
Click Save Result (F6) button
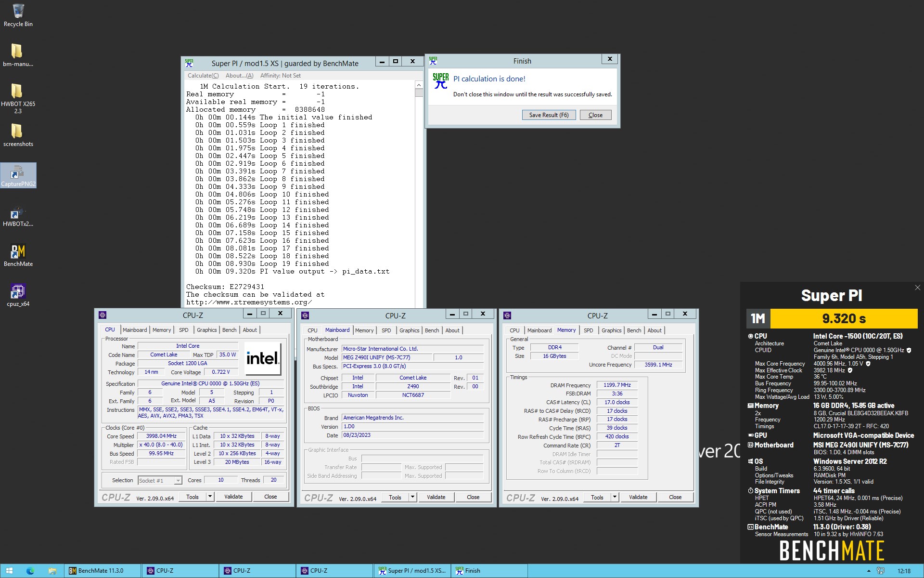click(x=549, y=115)
